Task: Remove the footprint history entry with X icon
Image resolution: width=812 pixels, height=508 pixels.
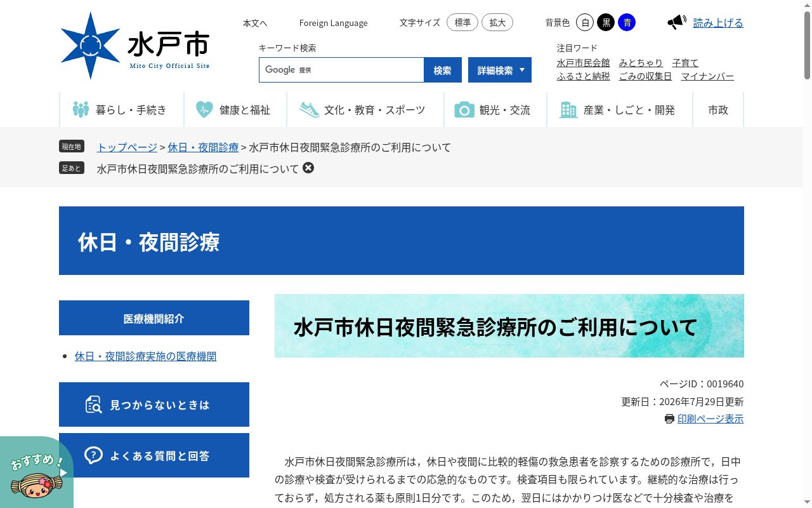Action: (x=308, y=168)
